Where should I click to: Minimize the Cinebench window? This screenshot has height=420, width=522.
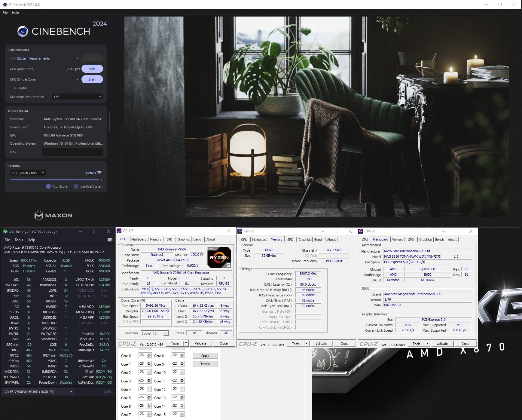tap(487, 5)
